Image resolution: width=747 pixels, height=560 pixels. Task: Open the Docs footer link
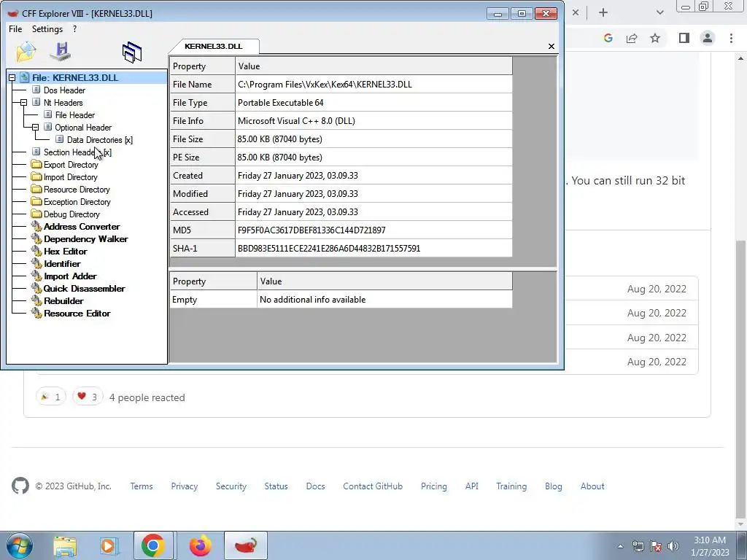click(x=315, y=486)
